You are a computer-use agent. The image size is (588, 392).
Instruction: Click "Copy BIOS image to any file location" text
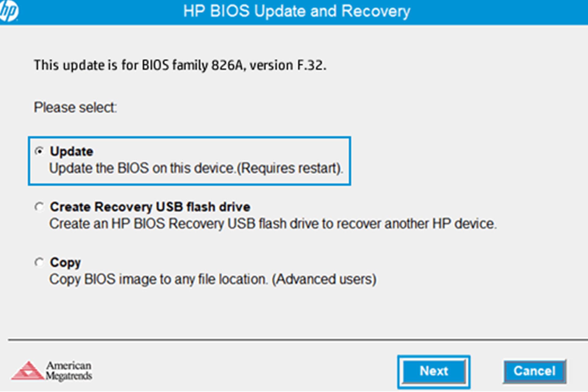pos(158,279)
